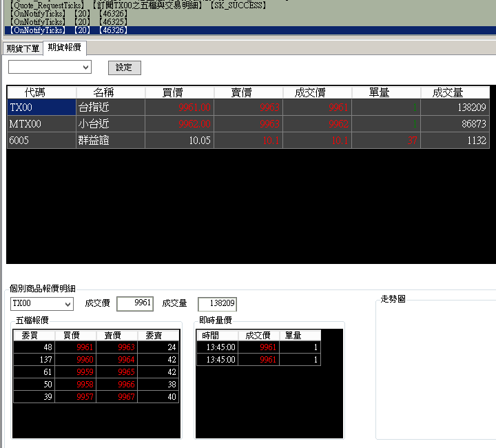496x448 pixels.
Task: Click ask quantity 24 in five-level quotes
Action: click(158, 347)
